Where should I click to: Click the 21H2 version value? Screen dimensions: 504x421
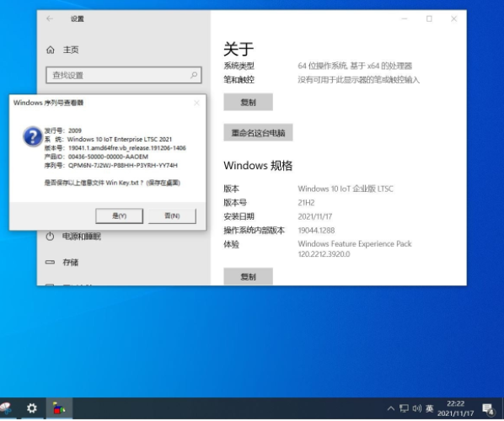coord(306,203)
